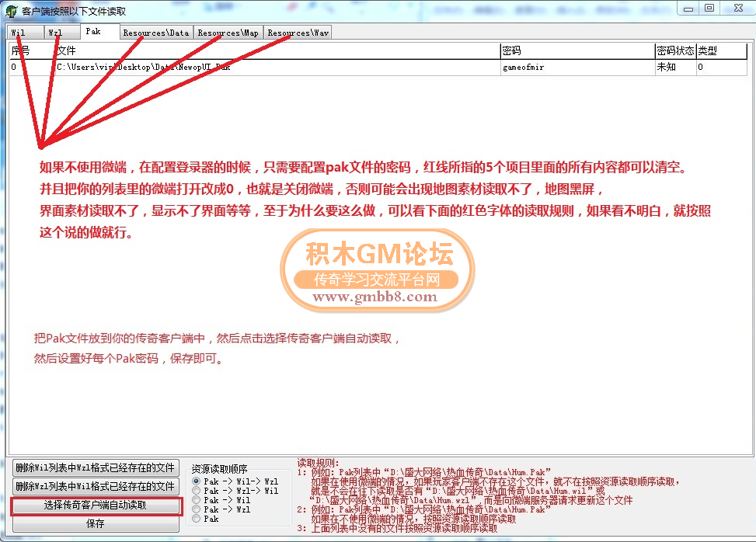The height and width of the screenshot is (542, 756).
Task: Click the gameofmir password cell
Action: click(x=577, y=67)
